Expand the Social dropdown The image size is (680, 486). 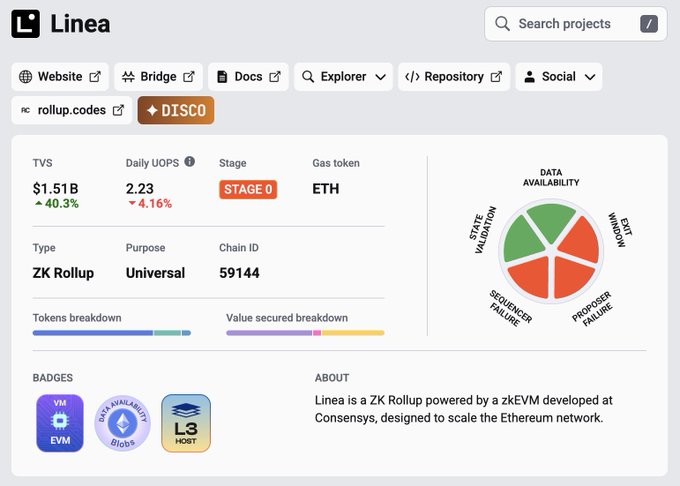[x=559, y=77]
